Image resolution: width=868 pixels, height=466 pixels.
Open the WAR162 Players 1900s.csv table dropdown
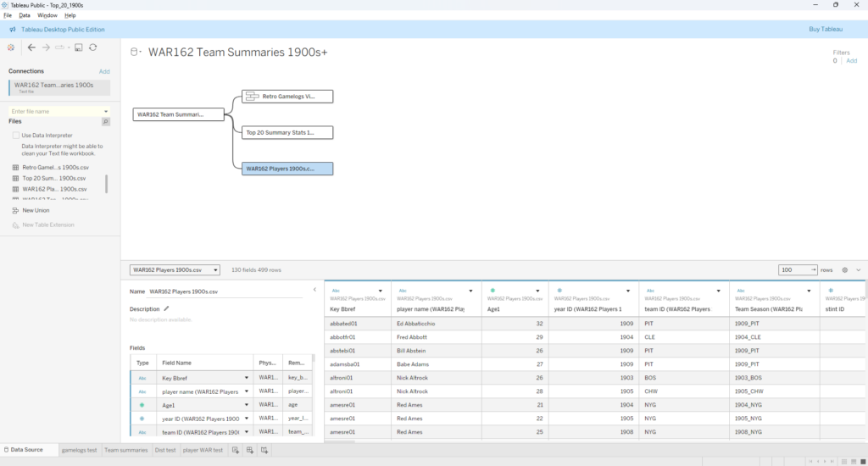175,269
